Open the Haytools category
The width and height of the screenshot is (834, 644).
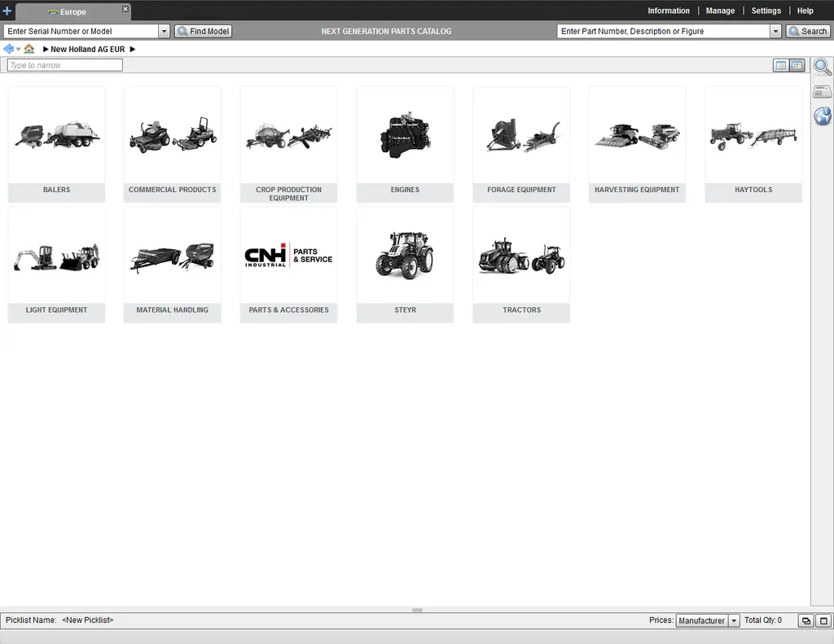tap(753, 145)
